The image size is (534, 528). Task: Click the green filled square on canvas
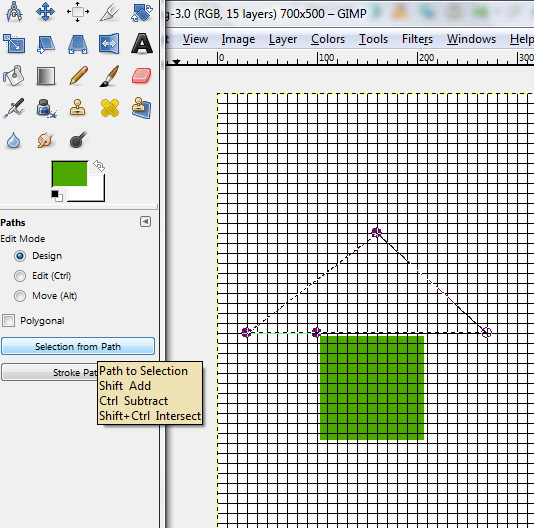coord(372,388)
